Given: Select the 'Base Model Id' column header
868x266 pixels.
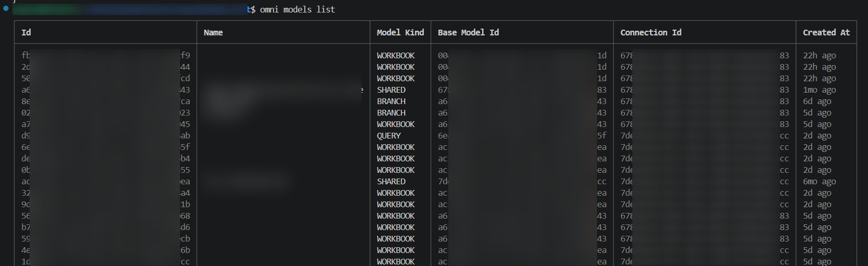Looking at the screenshot, I should [468, 32].
